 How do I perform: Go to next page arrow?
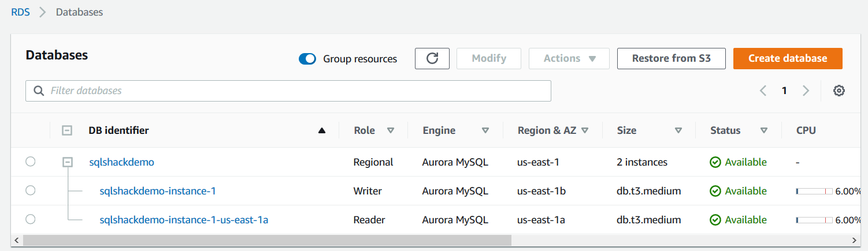click(x=806, y=91)
